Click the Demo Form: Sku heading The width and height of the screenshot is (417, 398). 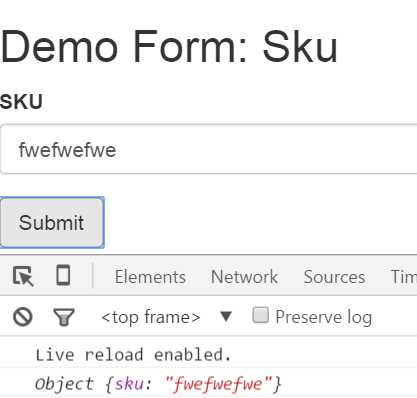[169, 46]
